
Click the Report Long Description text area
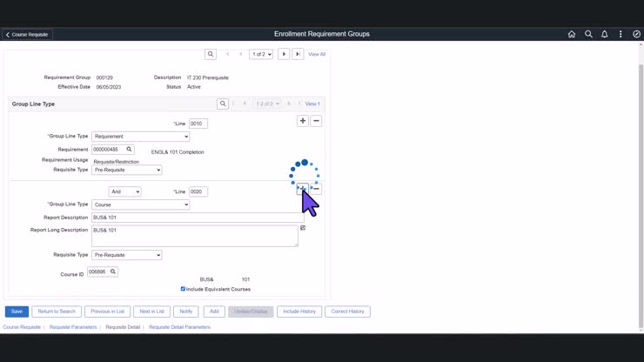pos(195,236)
